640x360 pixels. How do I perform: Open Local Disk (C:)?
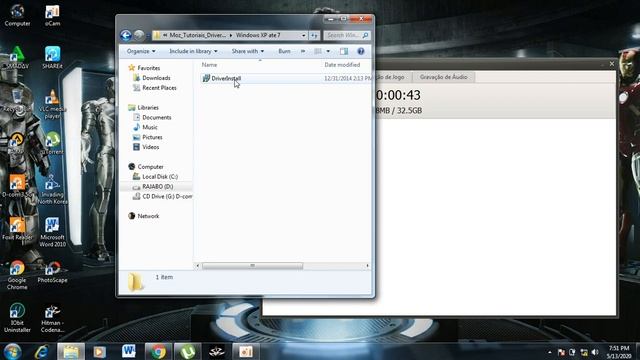[160, 177]
